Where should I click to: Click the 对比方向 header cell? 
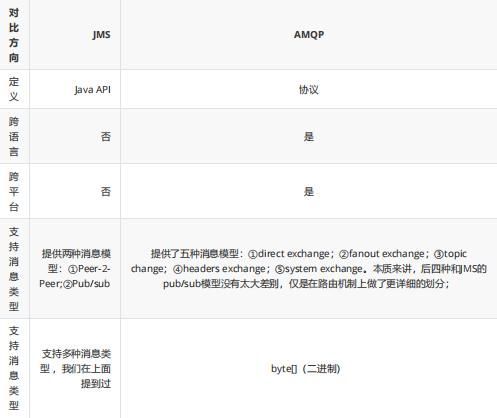click(14, 35)
